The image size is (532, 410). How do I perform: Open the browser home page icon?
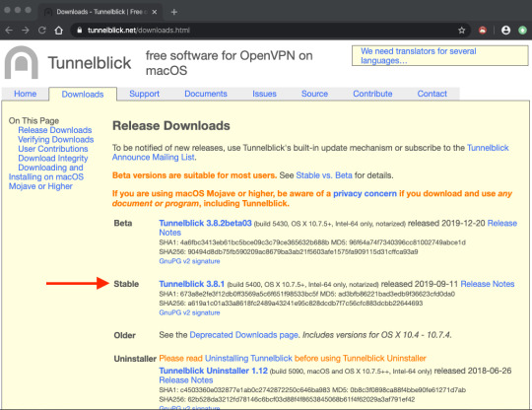click(x=59, y=31)
